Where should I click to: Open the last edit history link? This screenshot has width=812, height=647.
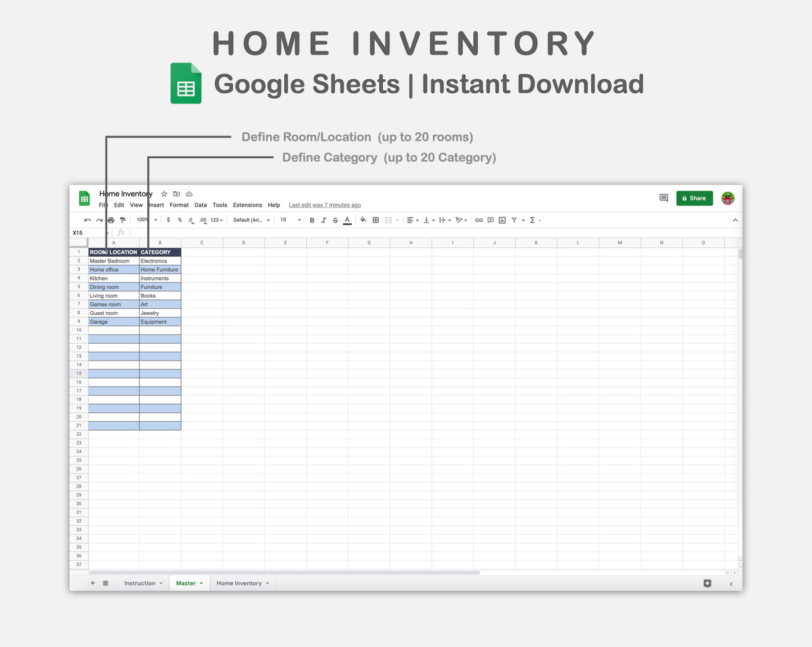pos(324,205)
